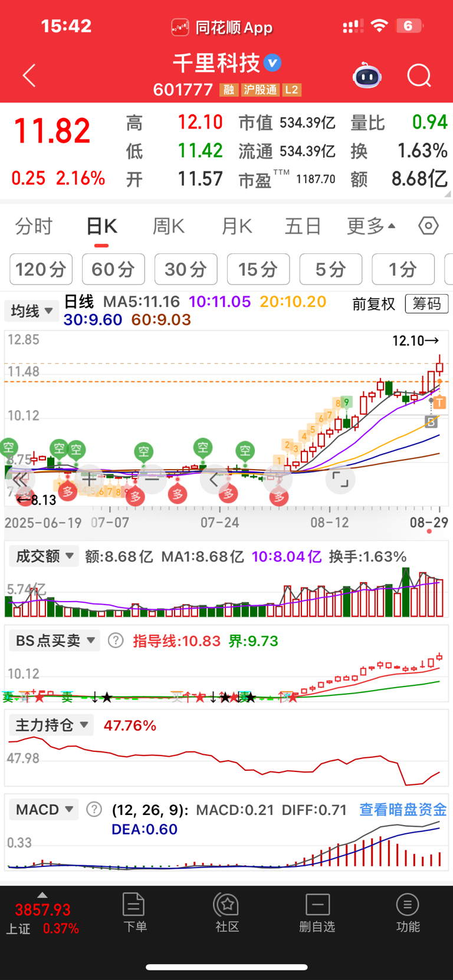Select the 15分 period button
The image size is (453, 980).
258,269
